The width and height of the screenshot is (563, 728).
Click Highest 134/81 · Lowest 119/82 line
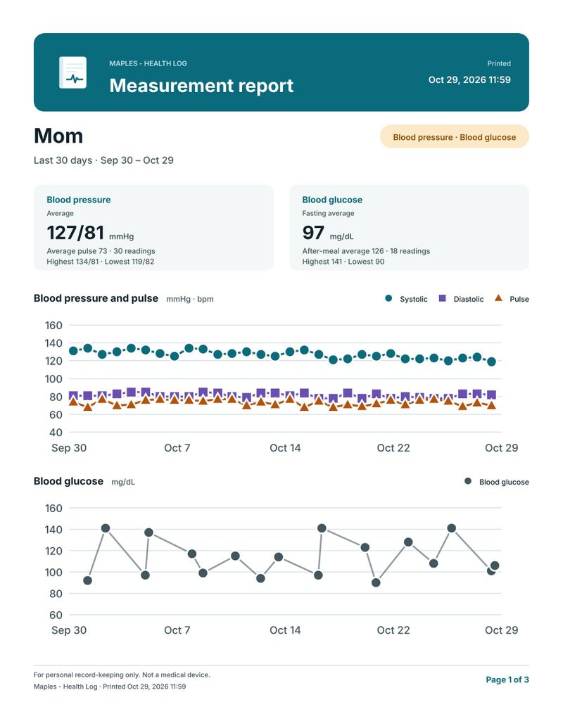(101, 262)
